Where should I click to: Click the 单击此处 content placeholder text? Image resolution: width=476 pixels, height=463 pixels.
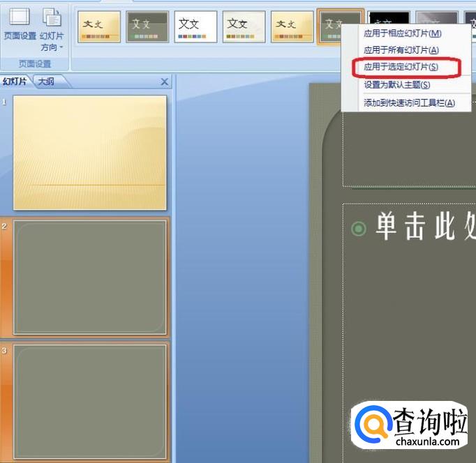coord(425,227)
